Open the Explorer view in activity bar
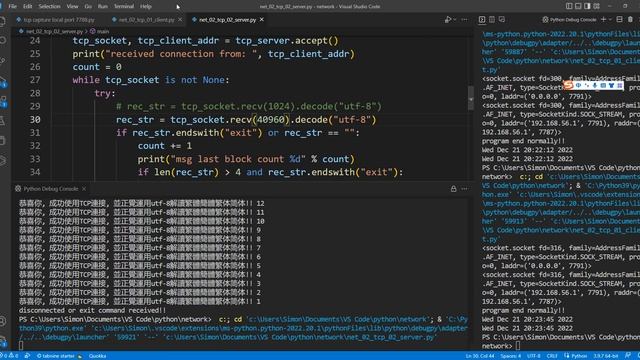 [x=3, y=21]
